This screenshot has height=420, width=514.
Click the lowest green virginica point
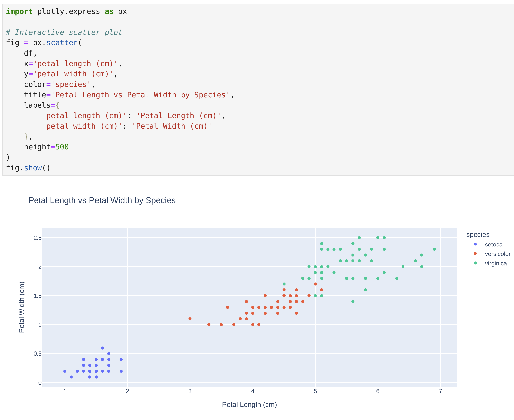click(x=353, y=302)
